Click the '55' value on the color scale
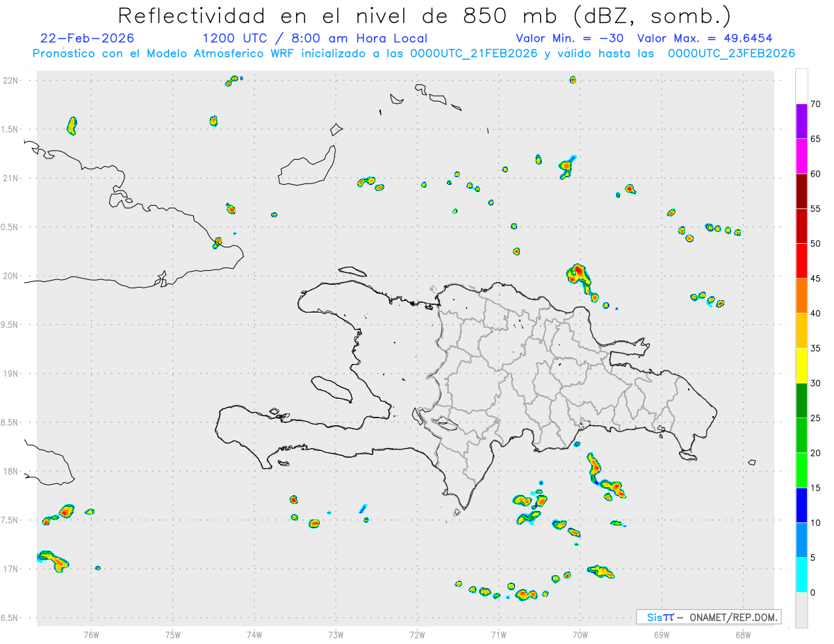 tap(816, 208)
